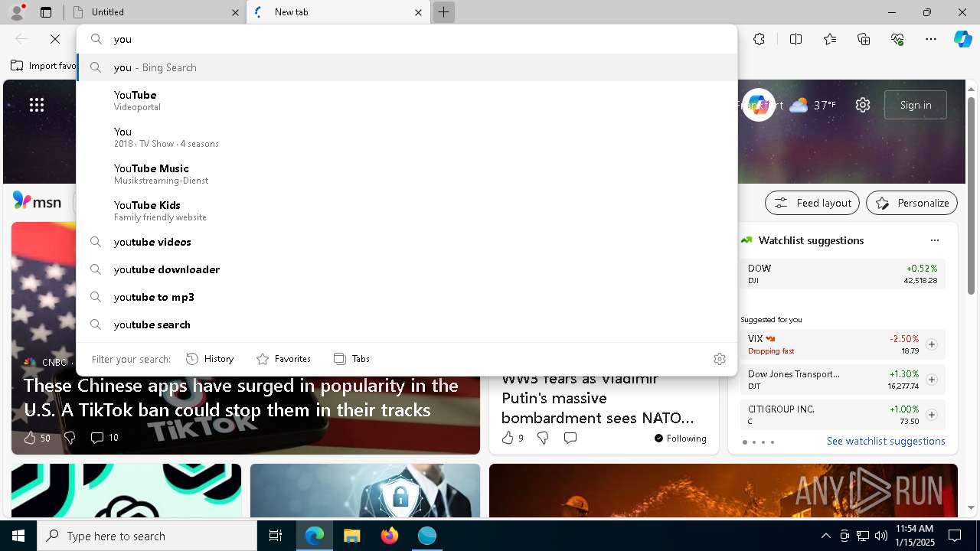Select "you - Bing Search" suggestion
Viewport: 980px width, 551px height.
point(407,67)
